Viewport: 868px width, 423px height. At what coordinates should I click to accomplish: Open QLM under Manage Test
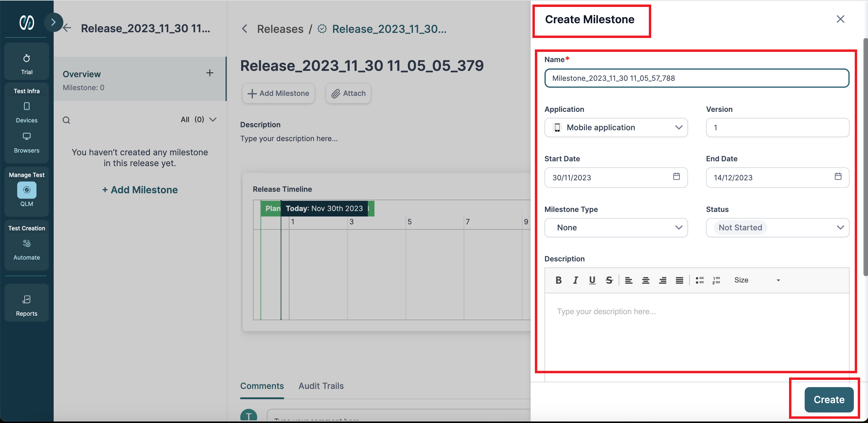pyautogui.click(x=27, y=194)
